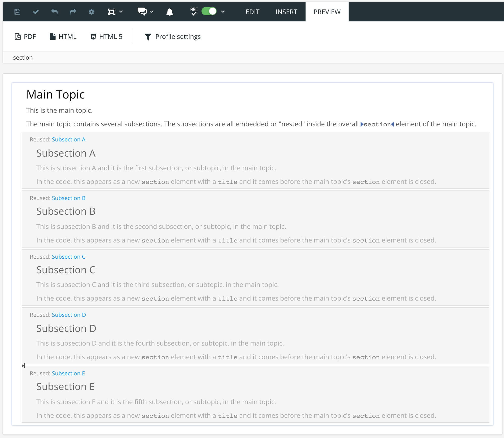The image size is (504, 438).
Task: Open the comments panel
Action: point(141,12)
